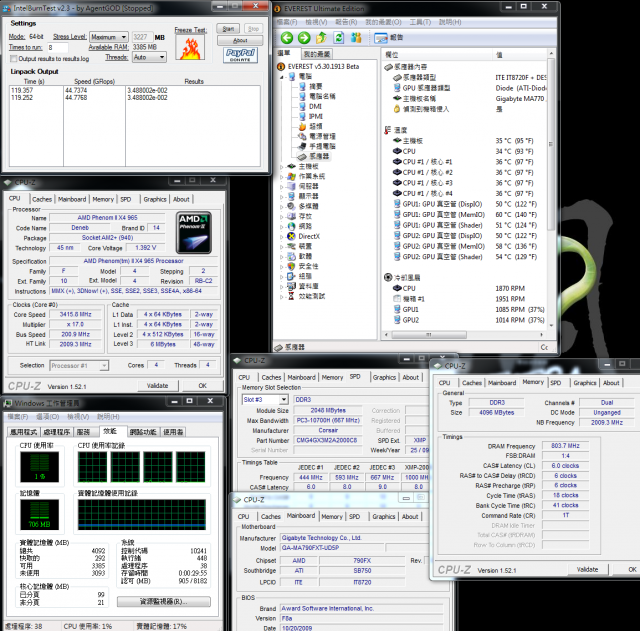Screen dimensions: 640x631
Task: Open the Stress Level Maximum dropdown
Action: 109,37
